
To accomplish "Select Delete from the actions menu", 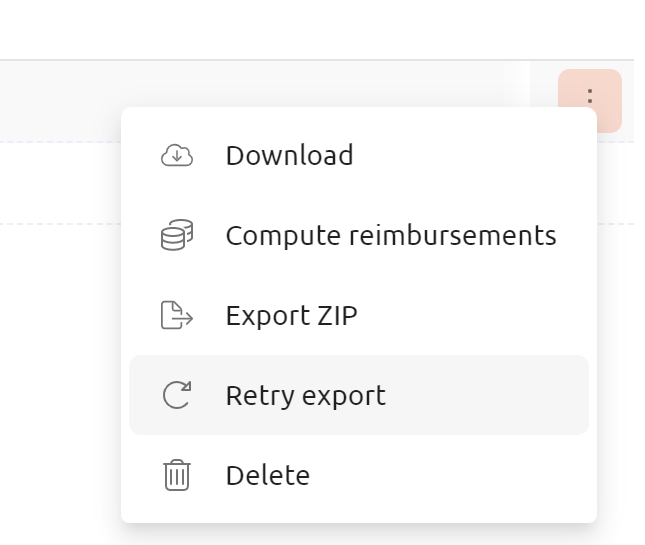I will pos(359,475).
